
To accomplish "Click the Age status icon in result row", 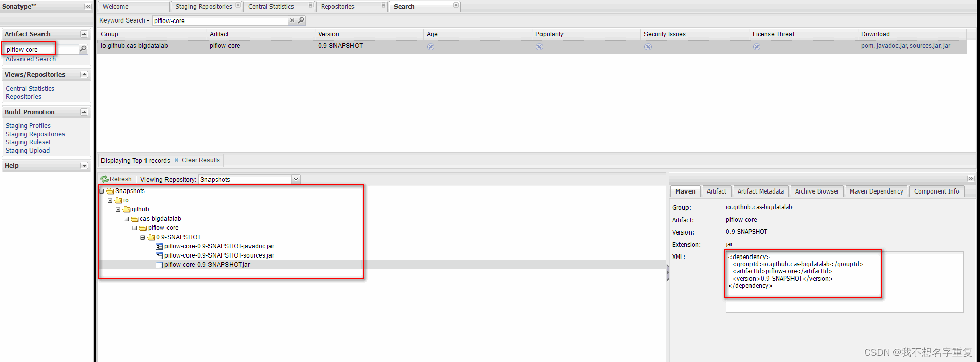I will tap(431, 47).
